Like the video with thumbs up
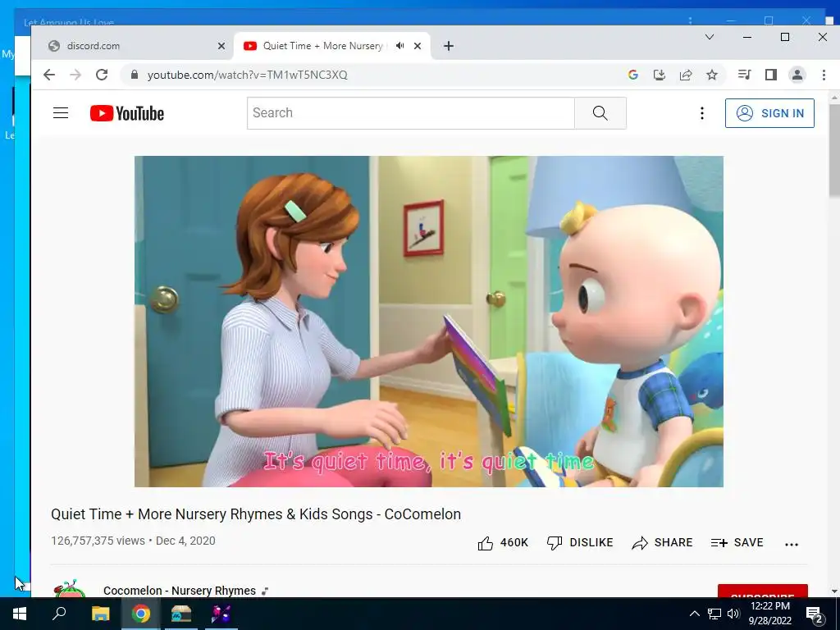Screen dimensions: 840x630 pos(503,543)
